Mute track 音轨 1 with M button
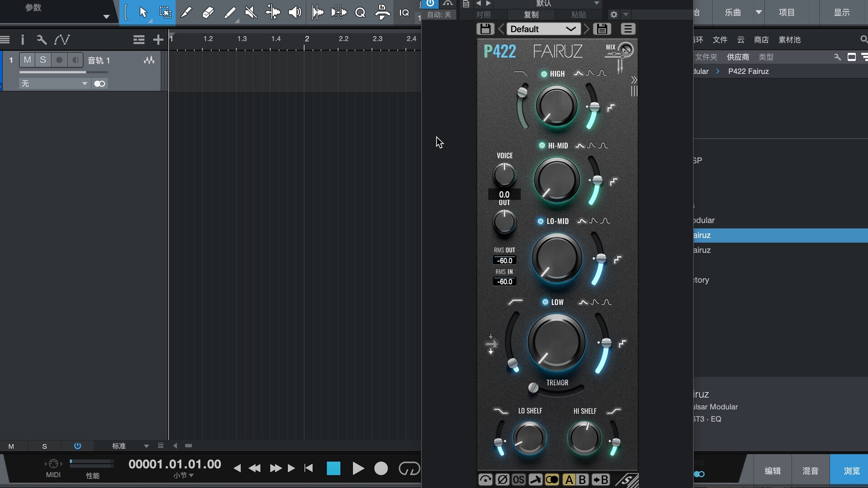Image resolution: width=868 pixels, height=488 pixels. 28,60
